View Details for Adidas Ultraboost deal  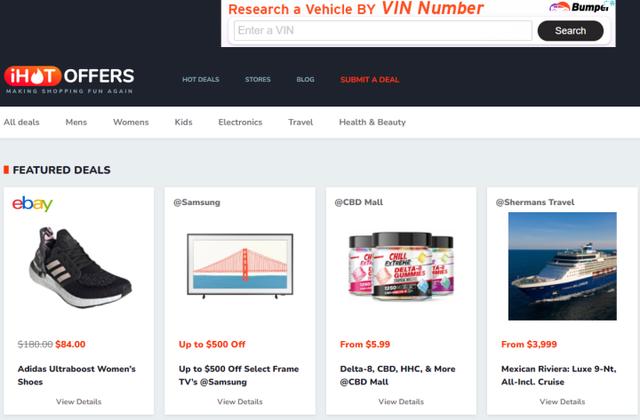pos(79,402)
